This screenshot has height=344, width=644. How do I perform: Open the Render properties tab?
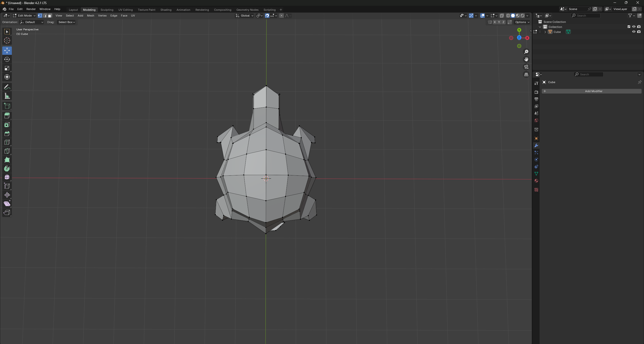[536, 92]
